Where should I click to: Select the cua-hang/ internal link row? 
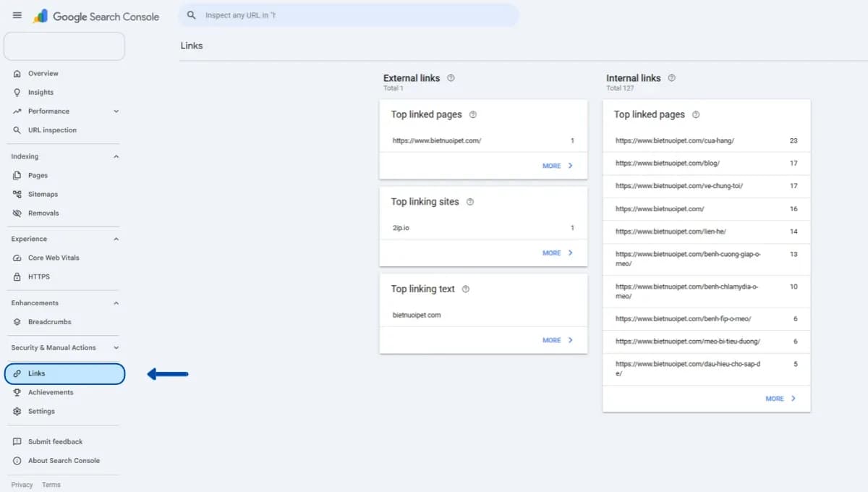click(x=707, y=141)
